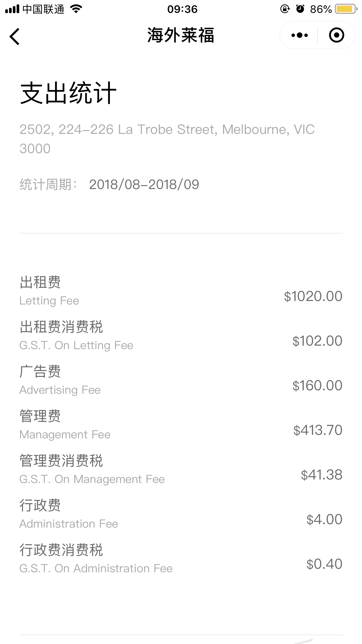
Task: Tap the Administration Fee row
Action: pyautogui.click(x=181, y=514)
